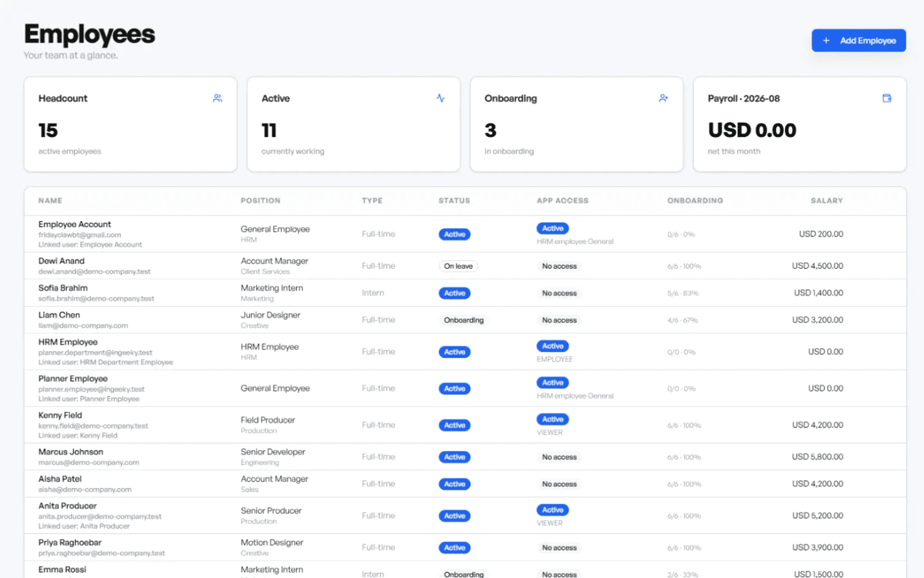The width and height of the screenshot is (924, 578).
Task: Click the Payroll amount USD 0.00
Action: tap(752, 130)
